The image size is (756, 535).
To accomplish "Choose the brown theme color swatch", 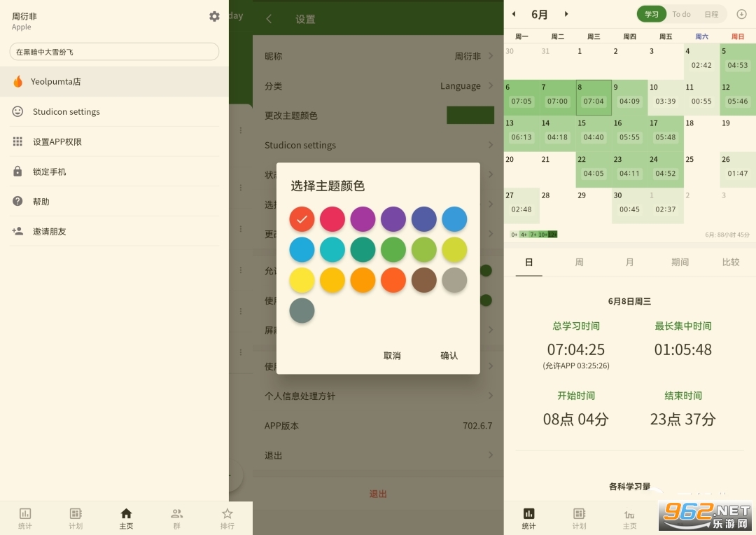I will [424, 280].
